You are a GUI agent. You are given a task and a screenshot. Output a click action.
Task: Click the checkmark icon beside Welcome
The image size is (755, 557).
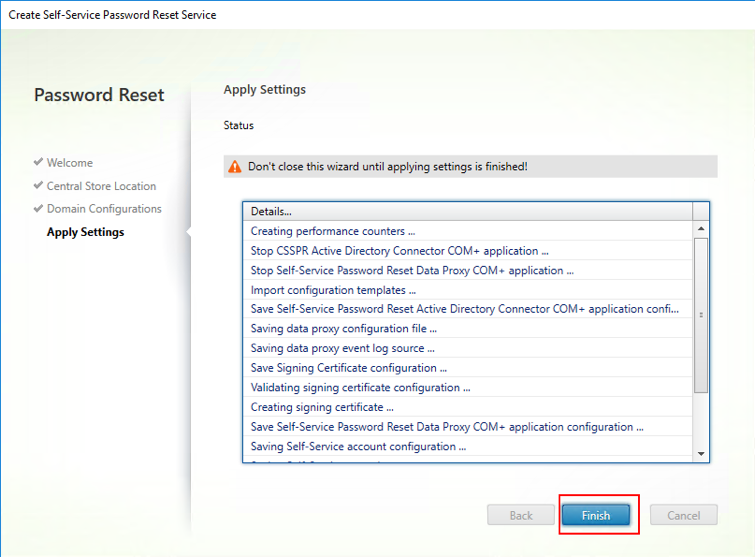pos(38,162)
